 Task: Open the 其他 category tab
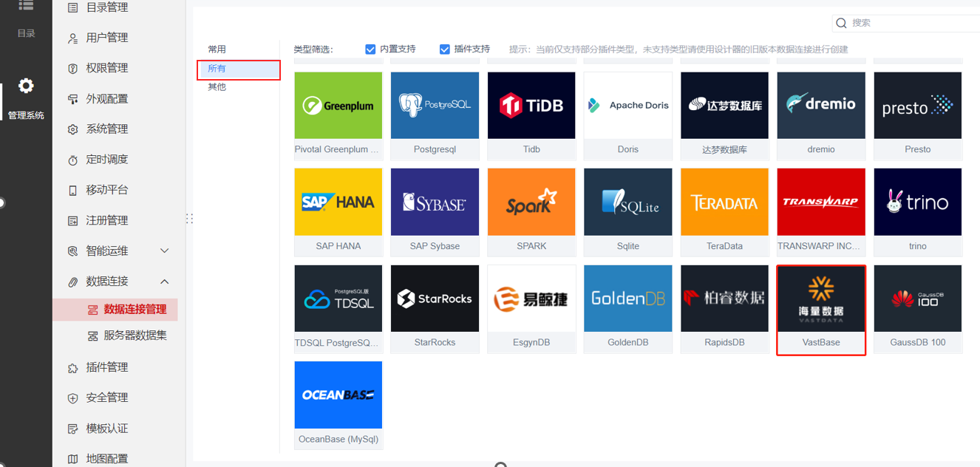click(217, 87)
